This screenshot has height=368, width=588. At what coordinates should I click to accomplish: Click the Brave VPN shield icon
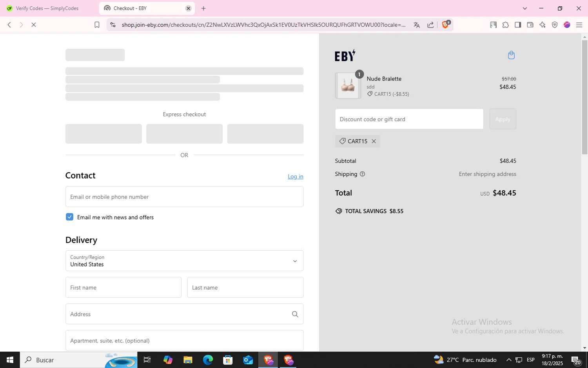tap(555, 25)
